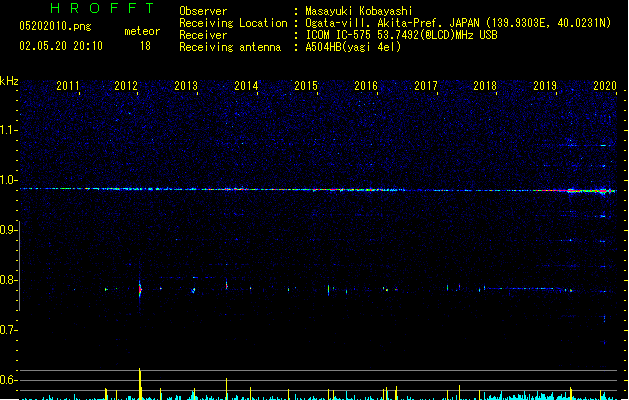The height and width of the screenshot is (400, 629).
Task: Click the kHz axis unit label
Action: click(9, 81)
